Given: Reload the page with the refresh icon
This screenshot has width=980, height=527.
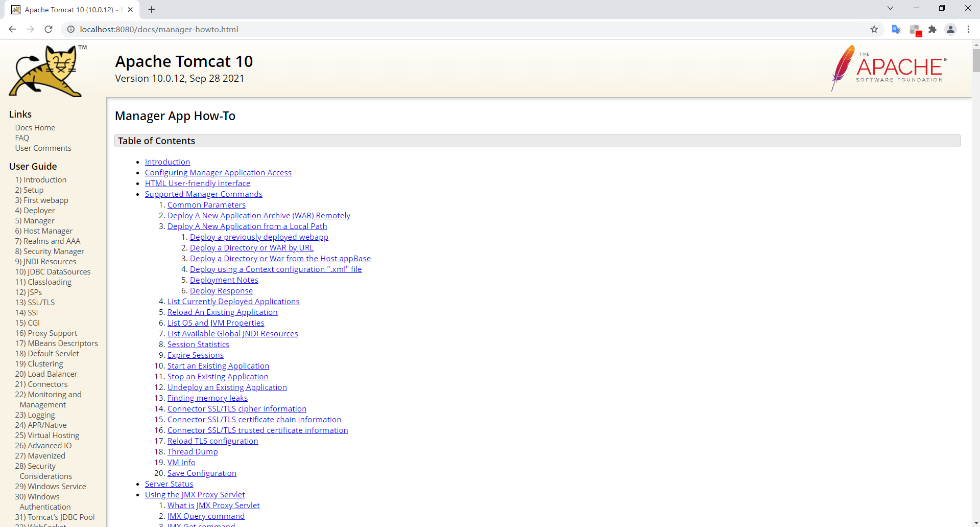Looking at the screenshot, I should click(49, 29).
